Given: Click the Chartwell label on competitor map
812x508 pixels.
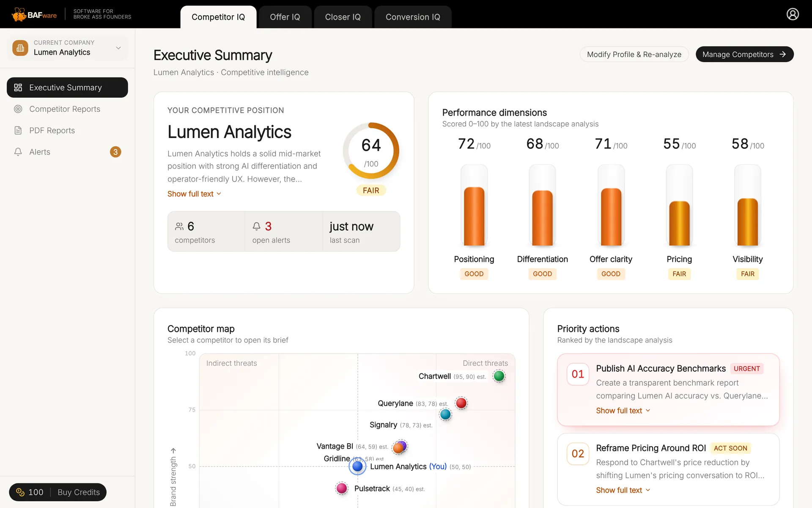Looking at the screenshot, I should [x=435, y=376].
